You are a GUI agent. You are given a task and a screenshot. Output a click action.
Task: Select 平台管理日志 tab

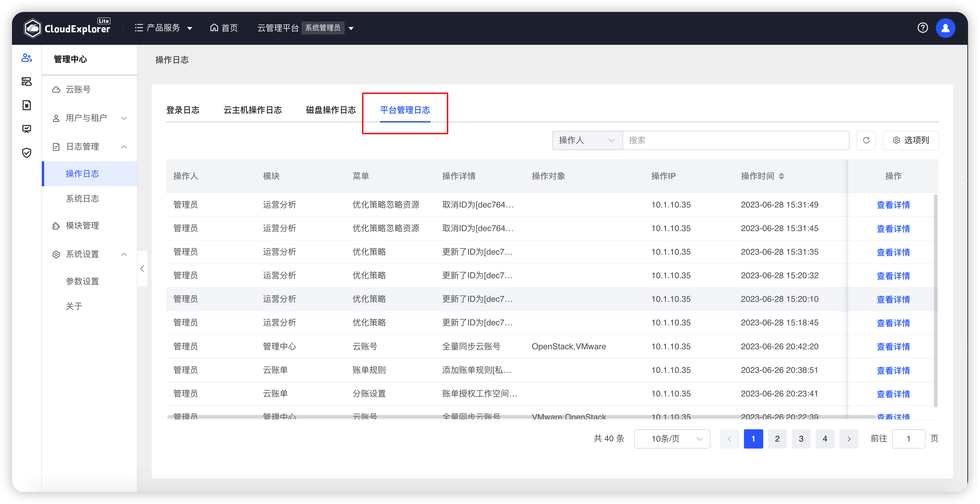click(405, 110)
